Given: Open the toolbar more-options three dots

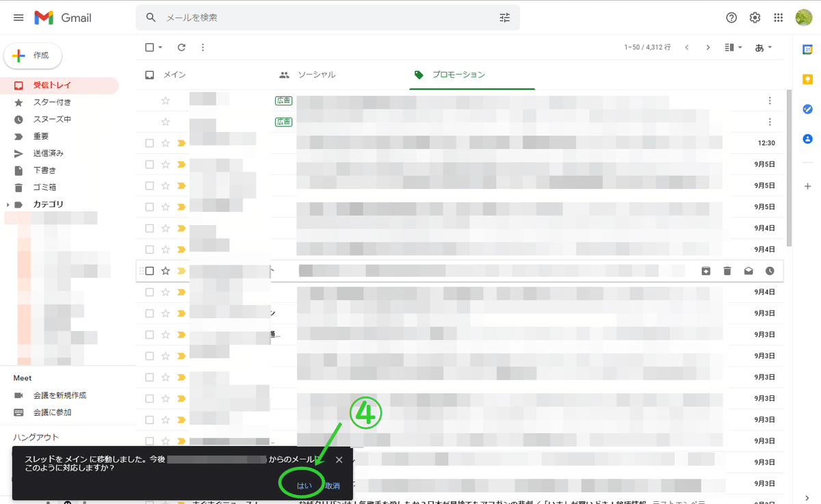Looking at the screenshot, I should coord(203,47).
